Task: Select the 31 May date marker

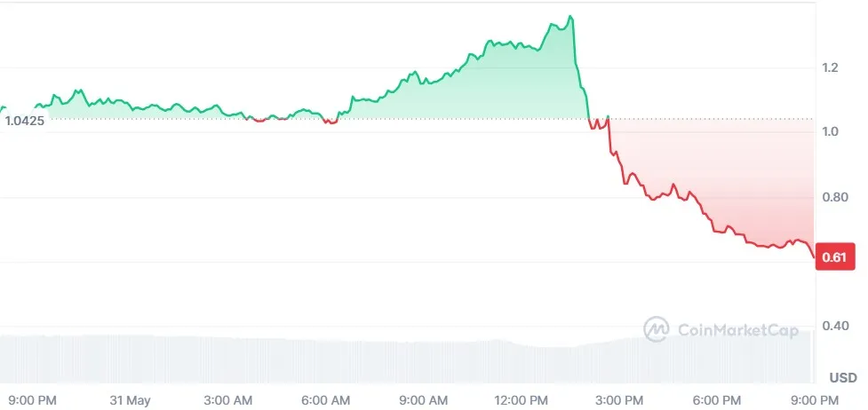Action: (131, 400)
